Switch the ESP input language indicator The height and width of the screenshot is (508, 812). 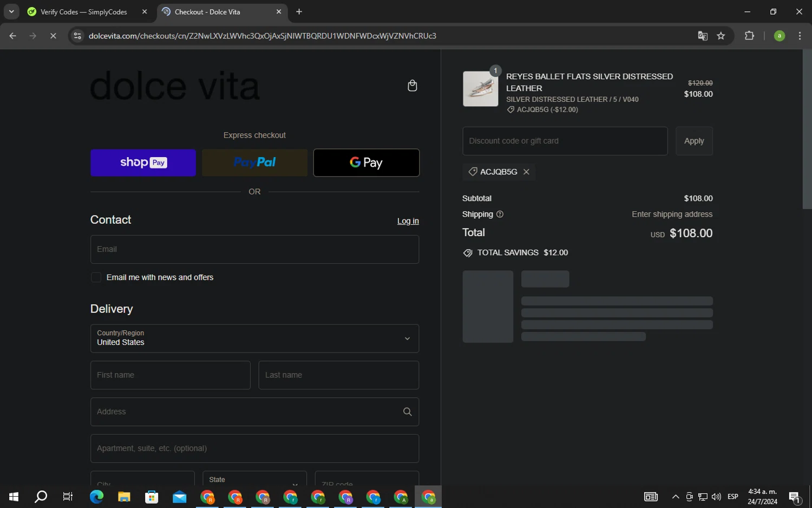(733, 497)
